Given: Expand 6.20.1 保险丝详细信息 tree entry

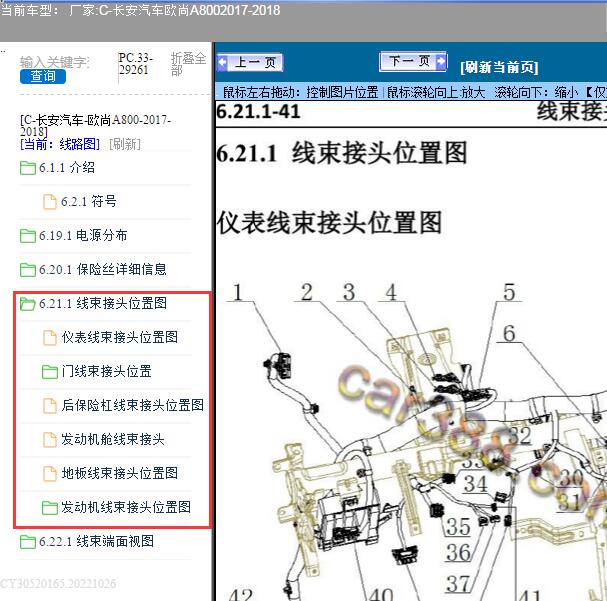Looking at the screenshot, I should pyautogui.click(x=103, y=269).
